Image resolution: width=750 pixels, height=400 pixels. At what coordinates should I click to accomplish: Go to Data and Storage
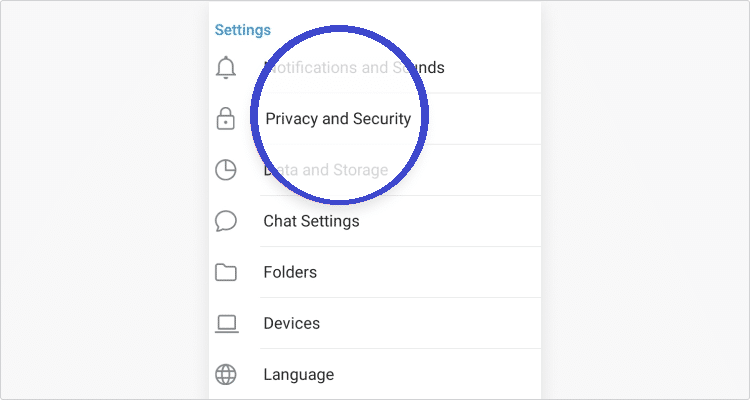325,170
